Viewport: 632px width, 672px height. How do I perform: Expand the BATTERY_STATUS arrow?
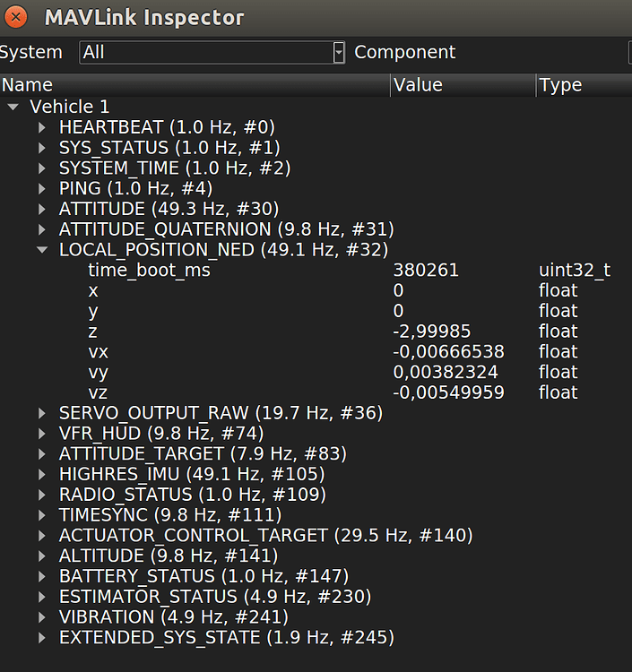[x=42, y=576]
